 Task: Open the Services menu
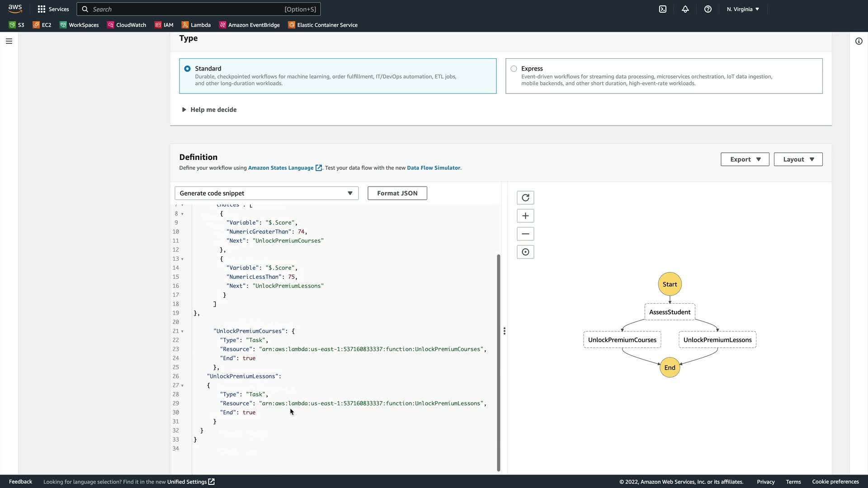(53, 9)
